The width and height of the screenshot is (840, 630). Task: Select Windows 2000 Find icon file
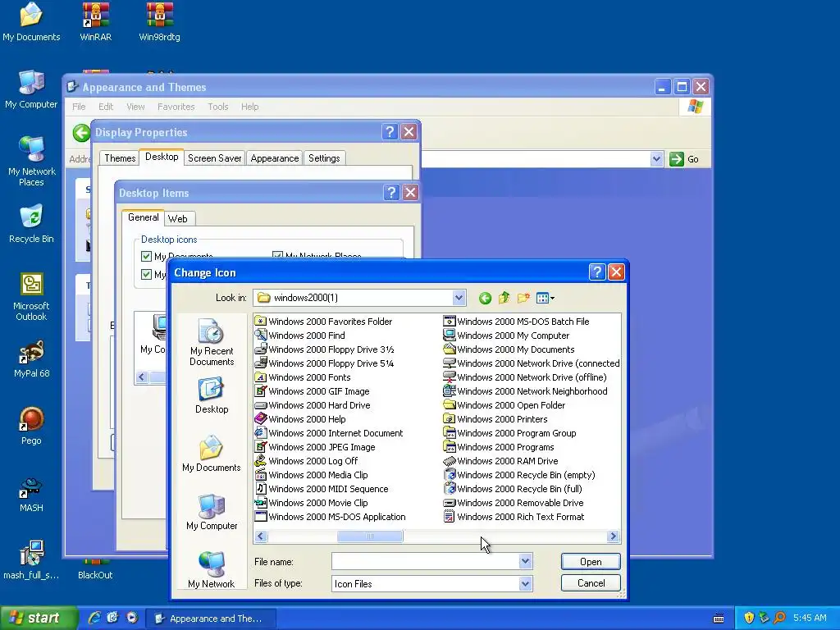click(300, 336)
